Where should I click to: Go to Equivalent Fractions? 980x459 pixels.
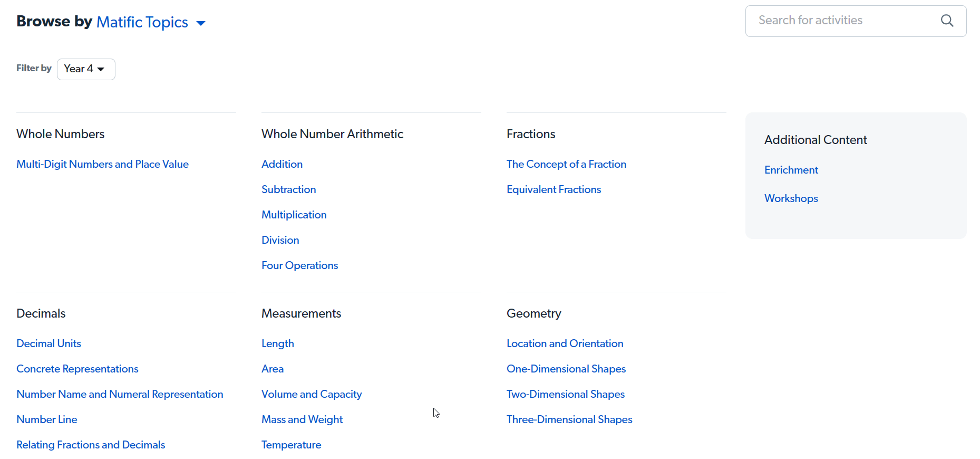(554, 189)
